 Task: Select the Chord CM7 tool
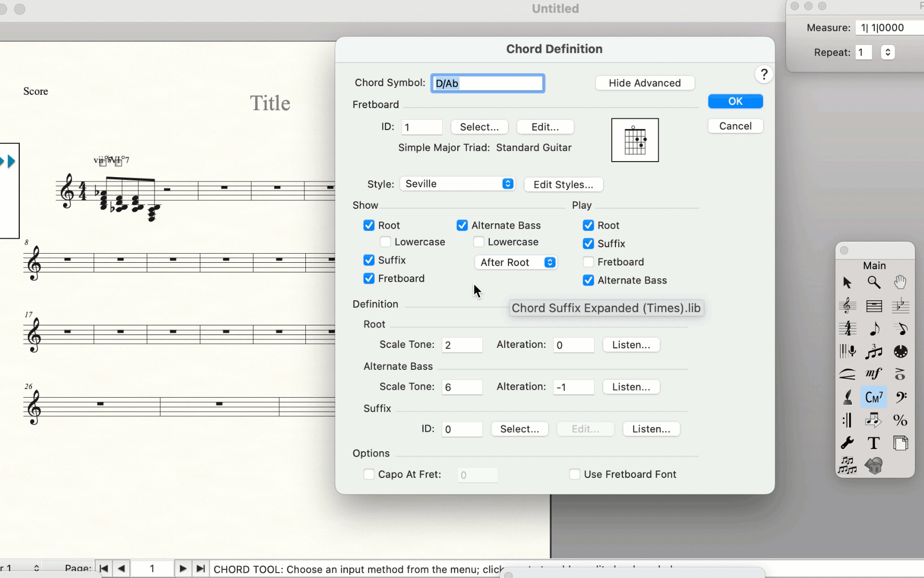click(874, 397)
